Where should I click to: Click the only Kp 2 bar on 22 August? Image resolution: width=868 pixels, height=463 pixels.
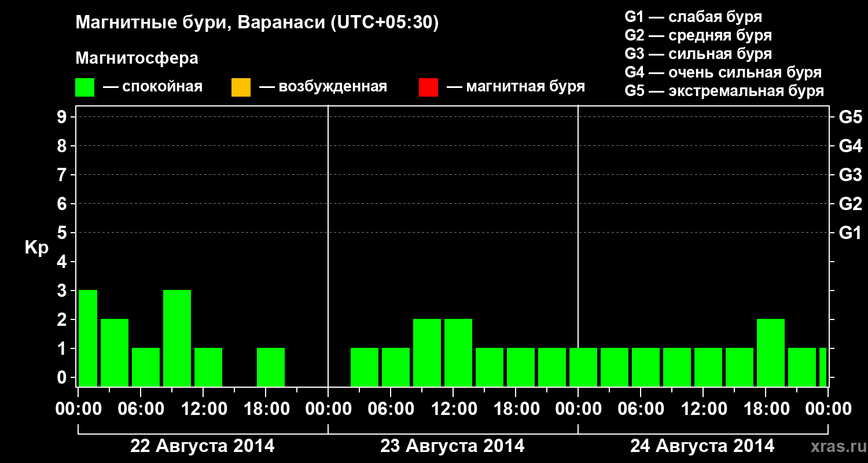pyautogui.click(x=115, y=352)
